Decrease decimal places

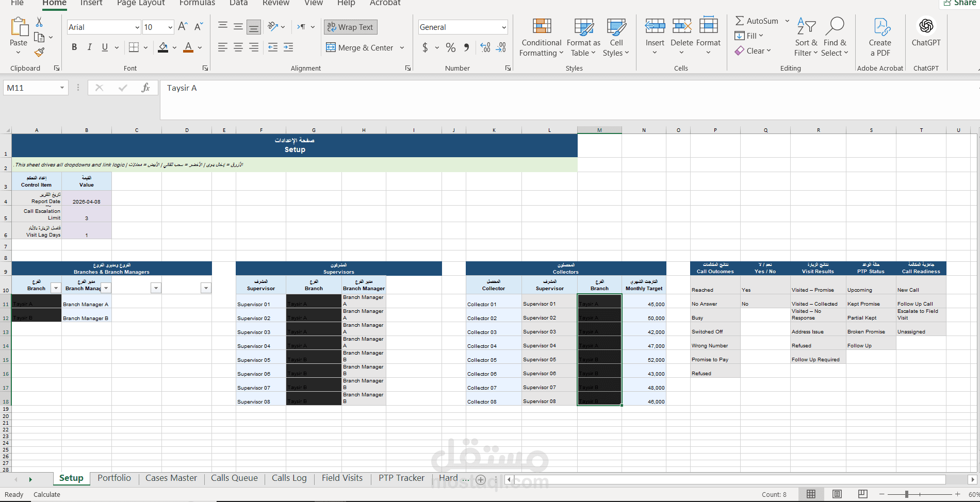click(501, 47)
